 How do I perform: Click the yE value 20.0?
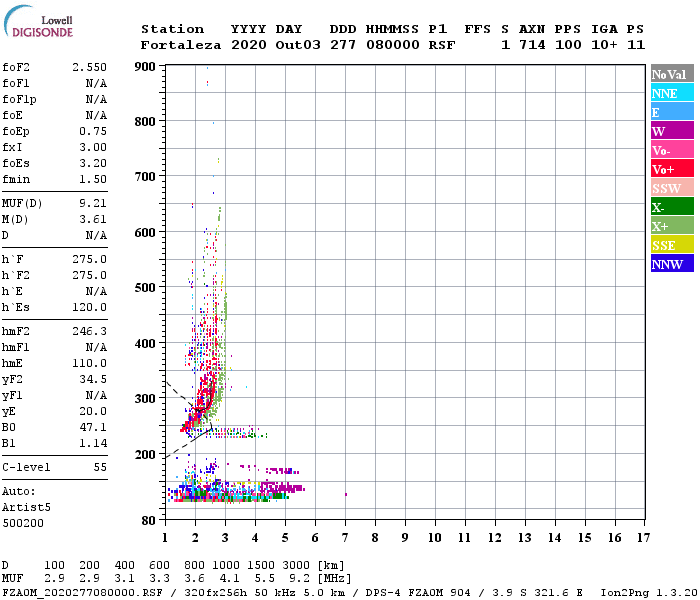click(93, 412)
